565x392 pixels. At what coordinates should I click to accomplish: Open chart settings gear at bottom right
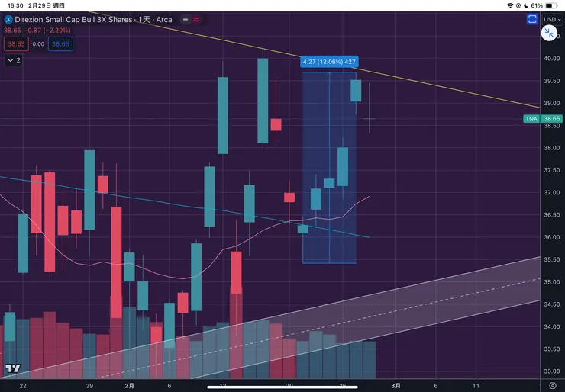click(552, 386)
